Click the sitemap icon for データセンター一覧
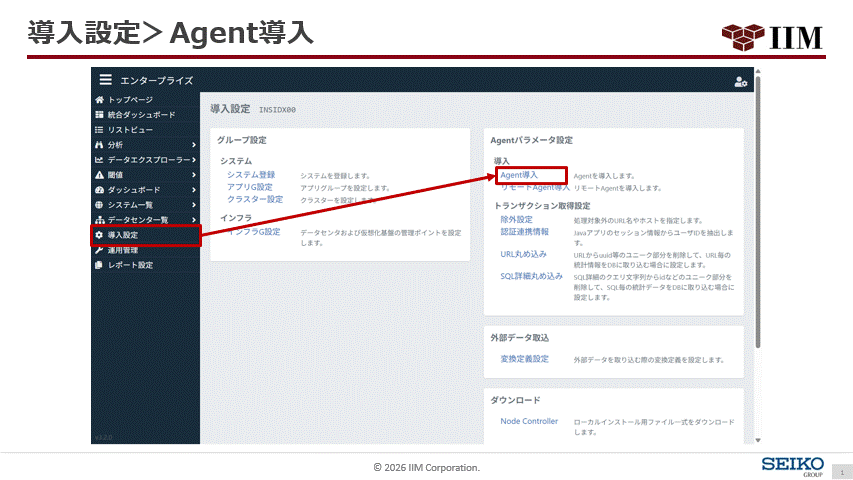 coord(99,220)
